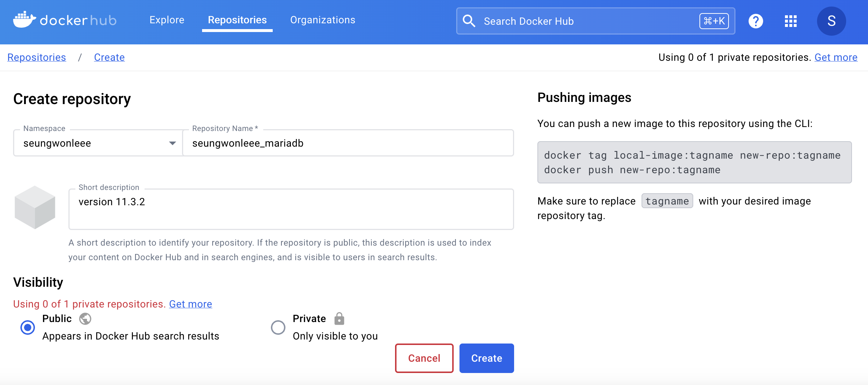Expand the Namespace dropdown arrow

pyautogui.click(x=173, y=143)
